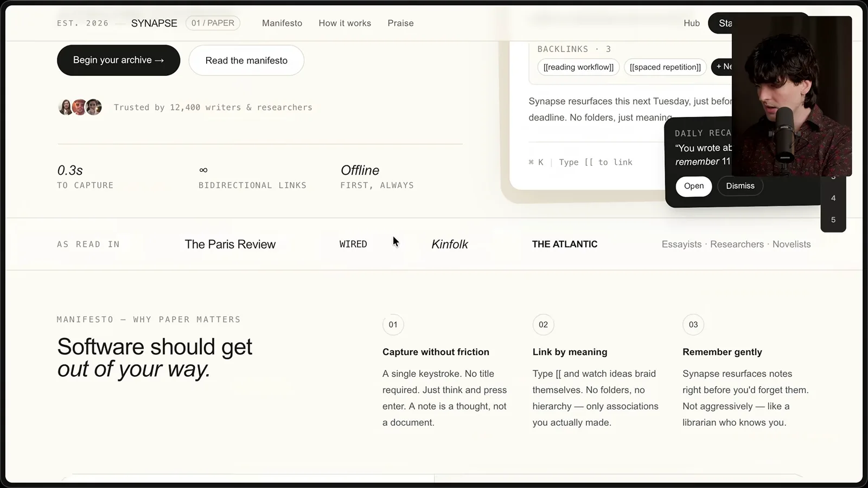Image resolution: width=868 pixels, height=488 pixels.
Task: Select the [[spaced repetition]] backlink chip
Action: pos(665,67)
